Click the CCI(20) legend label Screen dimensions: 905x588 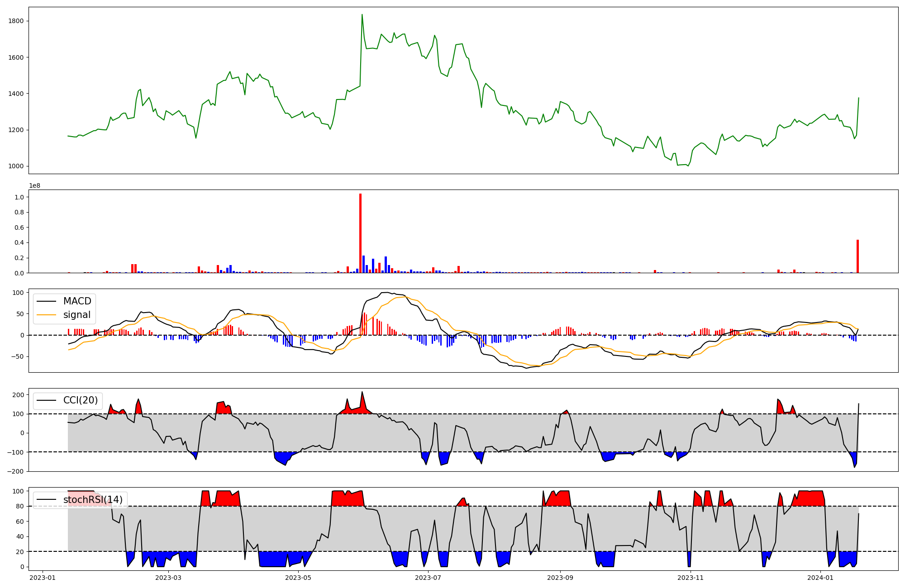(81, 400)
